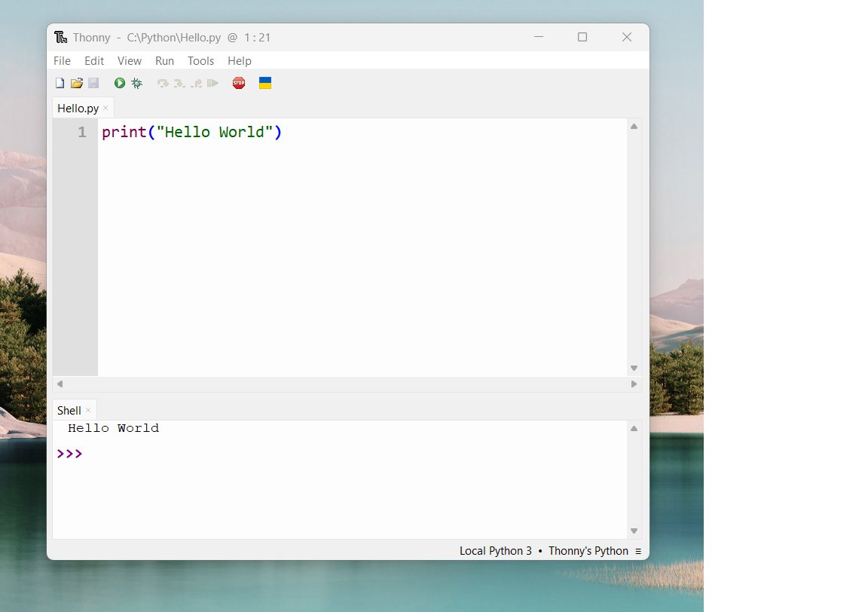Open the Run menu
868x612 pixels.
164,61
